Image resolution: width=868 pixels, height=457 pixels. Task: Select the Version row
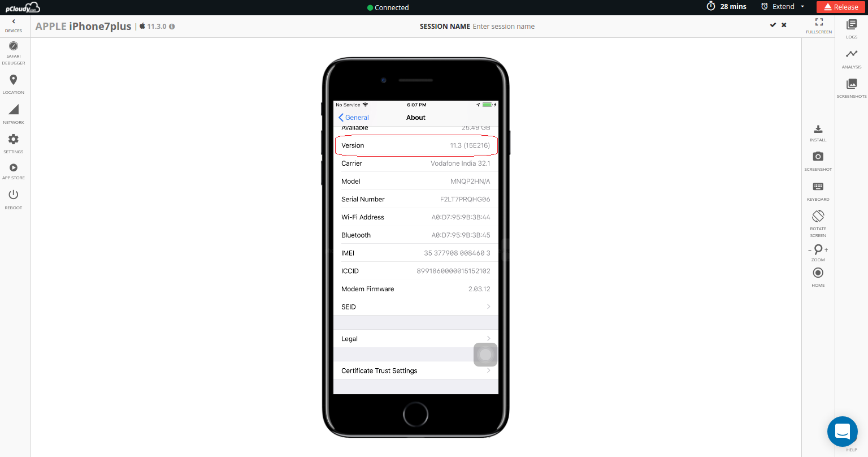coord(416,145)
